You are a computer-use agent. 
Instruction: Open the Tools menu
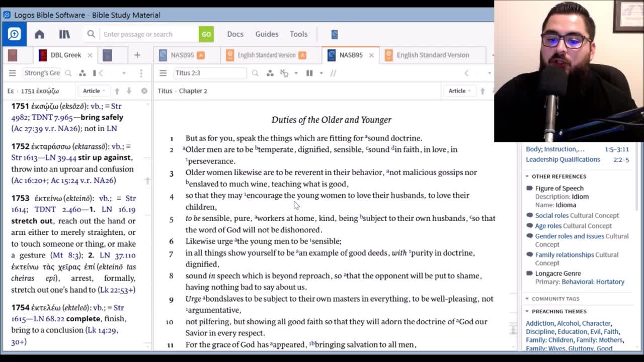[x=298, y=34]
